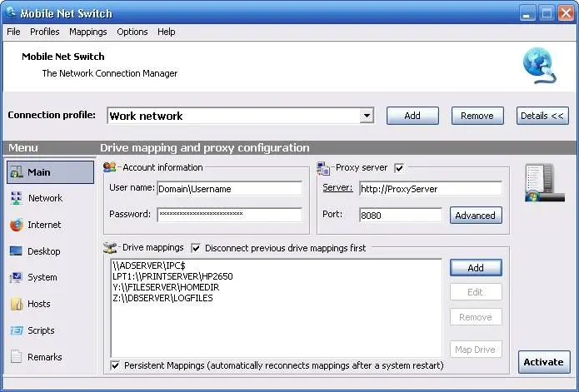579x392 pixels.
Task: Close the Mobile Net Switch window
Action: [x=566, y=13]
